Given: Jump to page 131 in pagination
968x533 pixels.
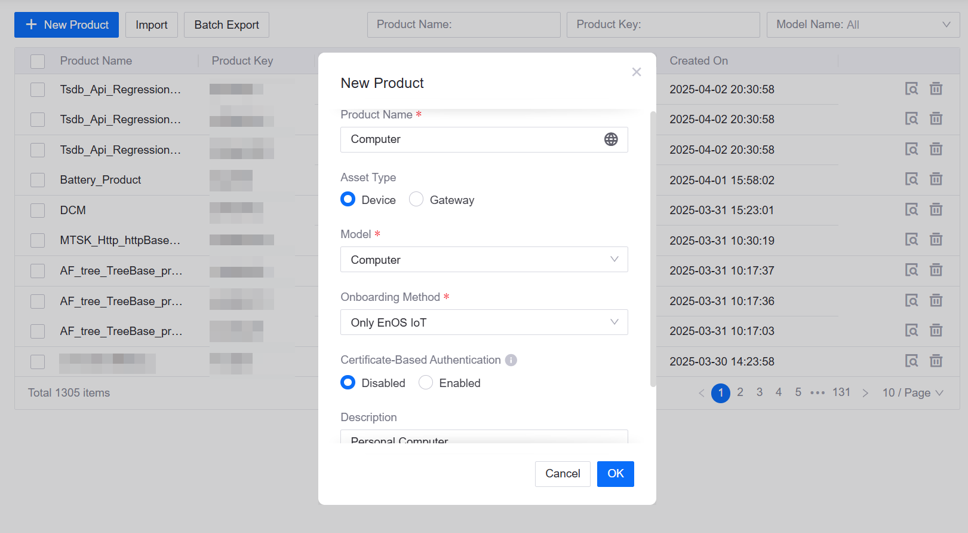Looking at the screenshot, I should 841,393.
